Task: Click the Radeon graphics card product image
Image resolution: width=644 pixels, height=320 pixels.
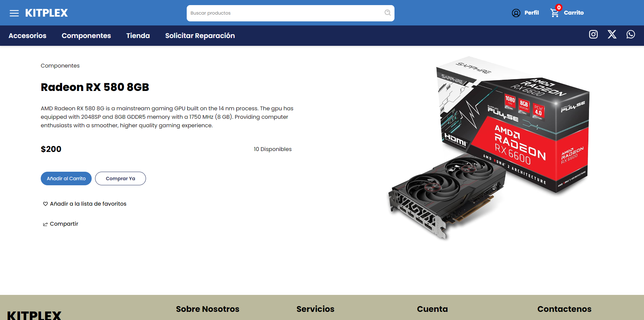Action: click(x=489, y=148)
